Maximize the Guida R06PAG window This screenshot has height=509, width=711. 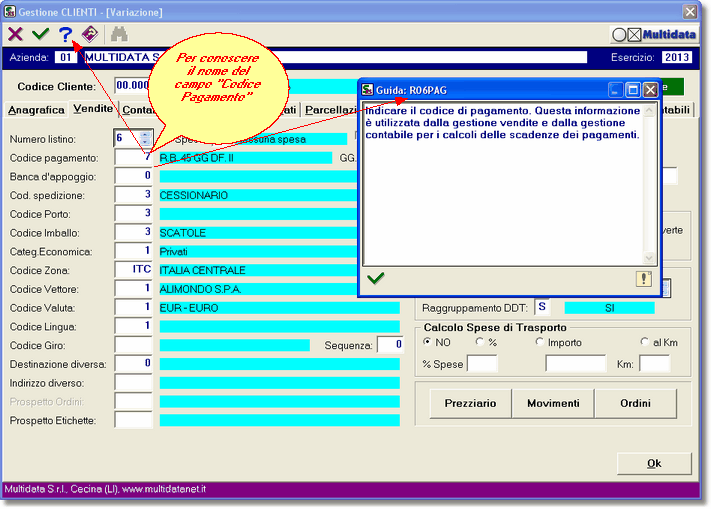point(632,90)
